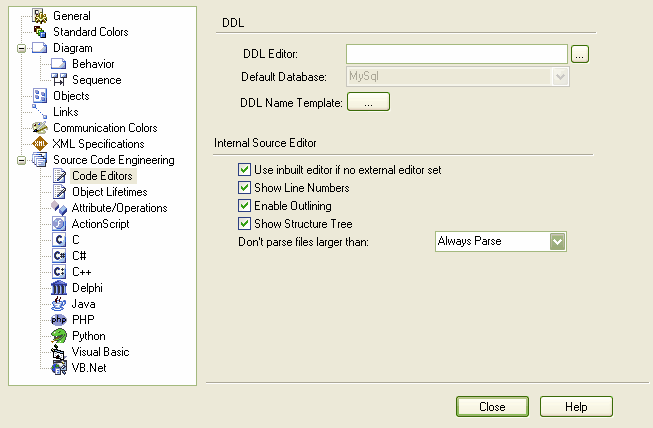Click the Links connector icon
Viewport: 653px width, 428px height.
[40, 112]
